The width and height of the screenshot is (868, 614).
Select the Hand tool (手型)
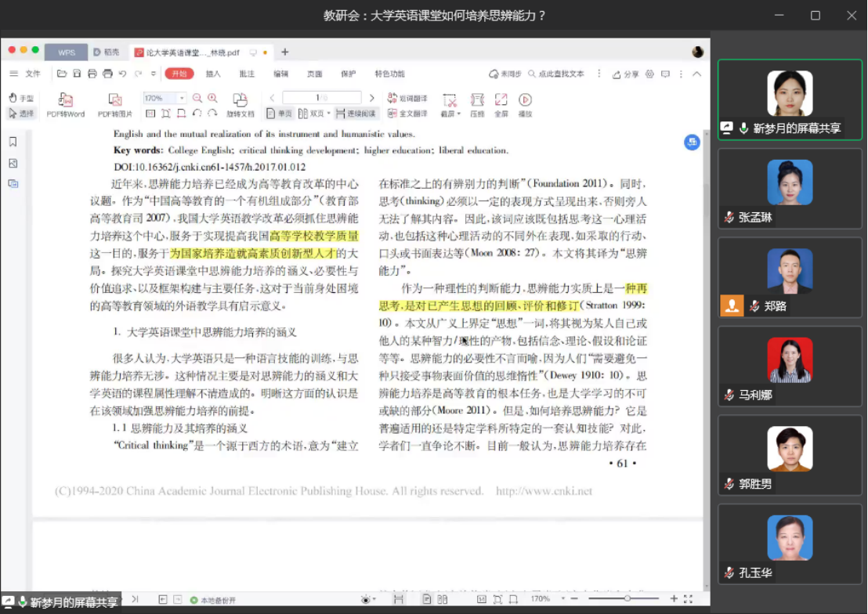click(x=21, y=98)
